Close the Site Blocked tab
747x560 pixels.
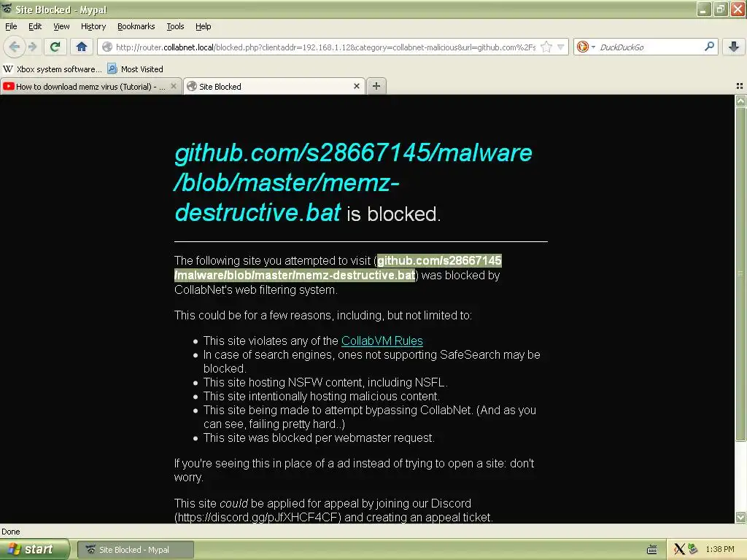356,86
